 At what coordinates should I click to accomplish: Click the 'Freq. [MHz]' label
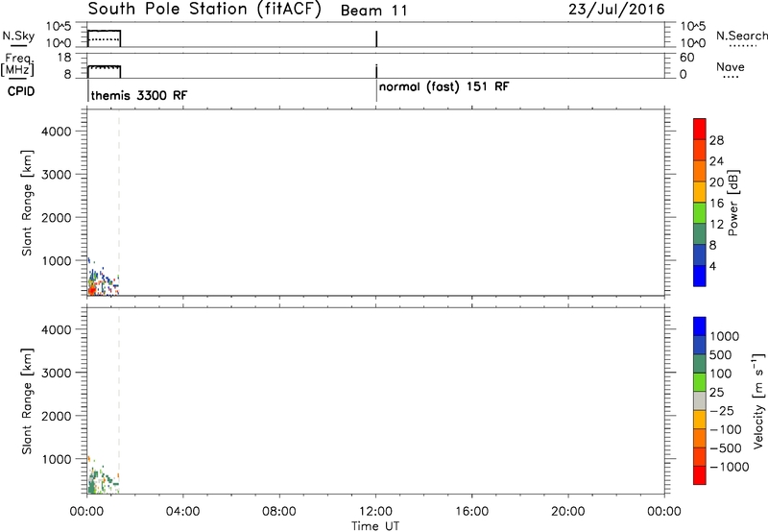pyautogui.click(x=17, y=64)
